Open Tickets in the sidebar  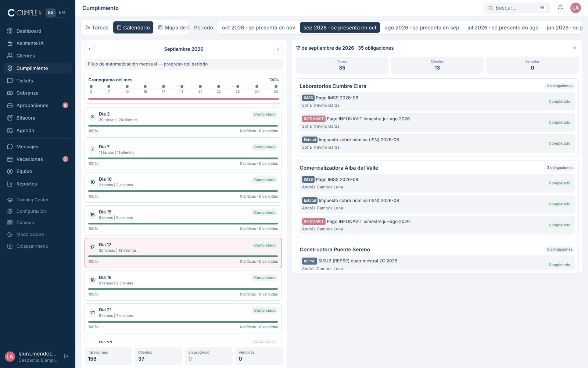(37, 81)
